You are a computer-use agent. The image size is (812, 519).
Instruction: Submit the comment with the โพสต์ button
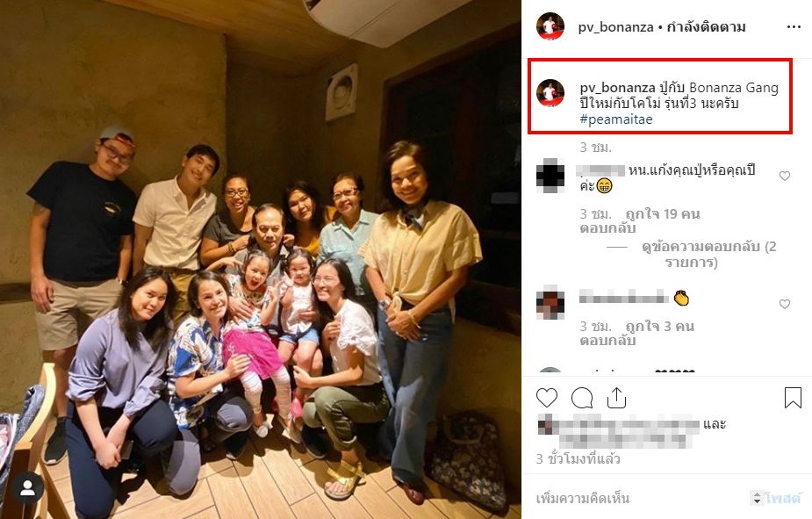click(782, 498)
